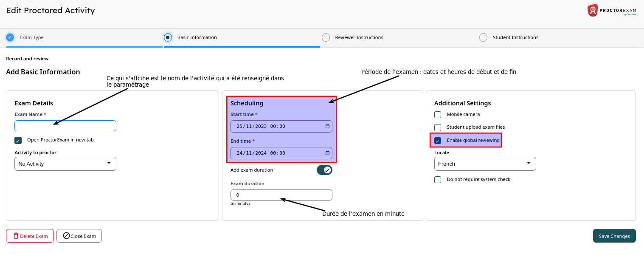Image resolution: width=644 pixels, height=260 pixels.
Task: Click the trash icon in Delete Exam
Action: [16, 236]
